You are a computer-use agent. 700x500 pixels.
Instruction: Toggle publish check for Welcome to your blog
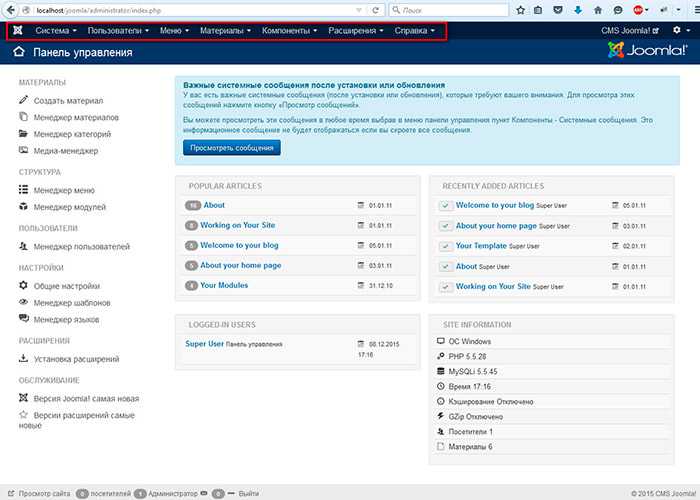point(445,206)
